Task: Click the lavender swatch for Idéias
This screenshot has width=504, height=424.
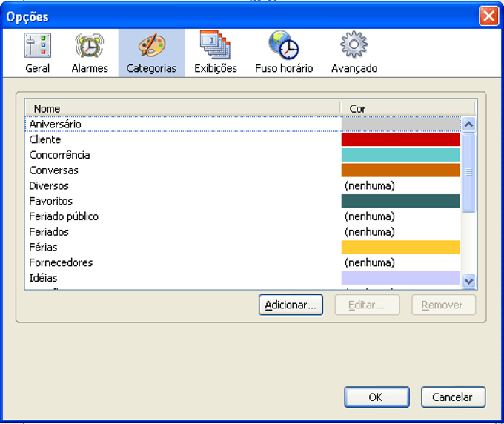Action: (x=400, y=278)
